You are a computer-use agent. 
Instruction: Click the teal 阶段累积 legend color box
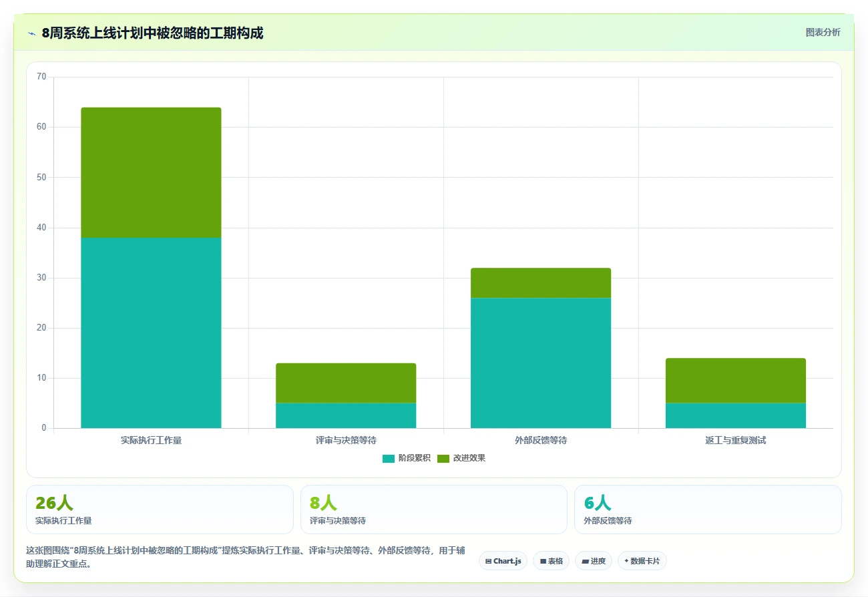(389, 458)
